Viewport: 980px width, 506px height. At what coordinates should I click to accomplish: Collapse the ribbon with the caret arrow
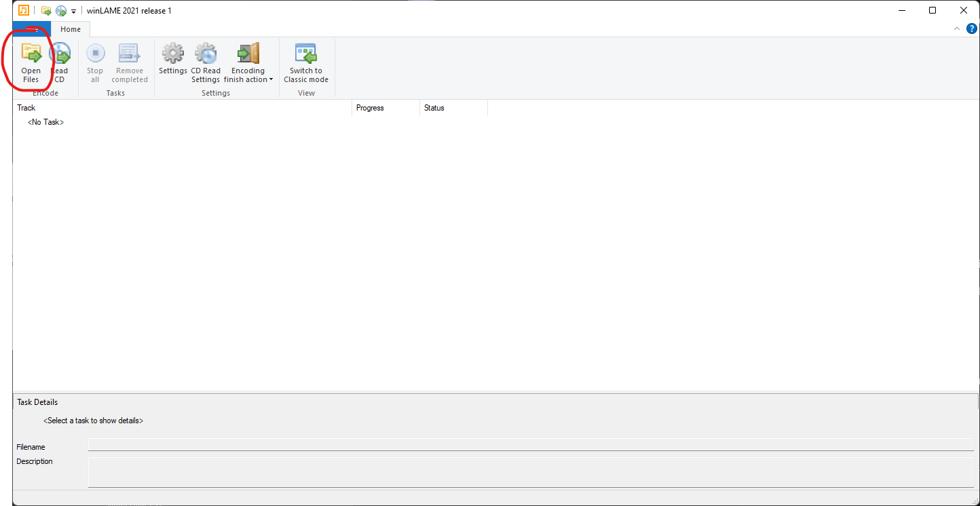click(957, 28)
